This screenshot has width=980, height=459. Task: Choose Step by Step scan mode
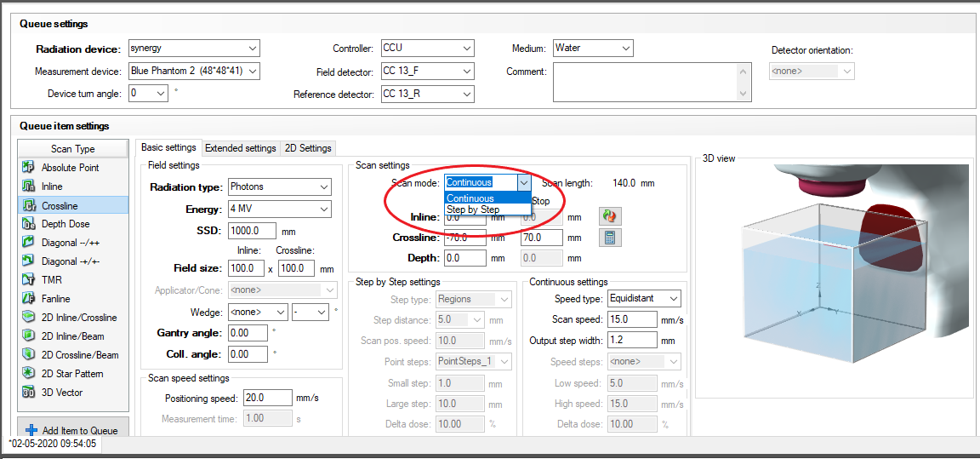[487, 209]
